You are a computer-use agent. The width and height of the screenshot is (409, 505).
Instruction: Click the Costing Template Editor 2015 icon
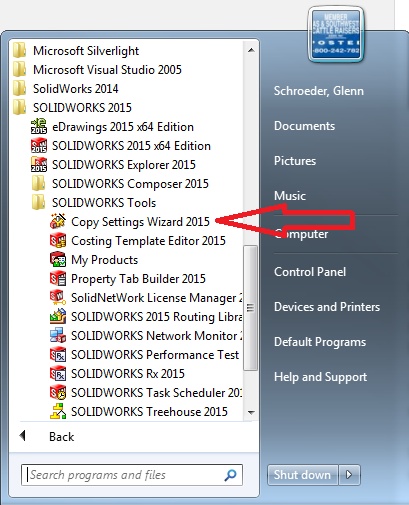pos(58,240)
